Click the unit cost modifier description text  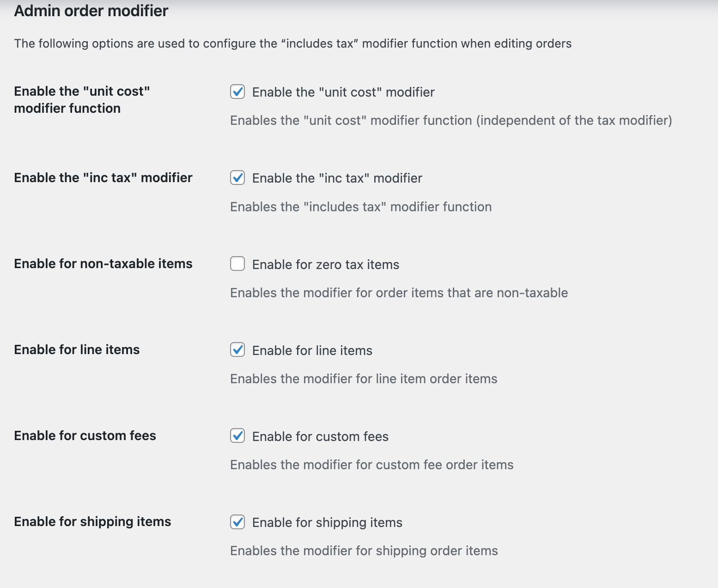tap(451, 120)
